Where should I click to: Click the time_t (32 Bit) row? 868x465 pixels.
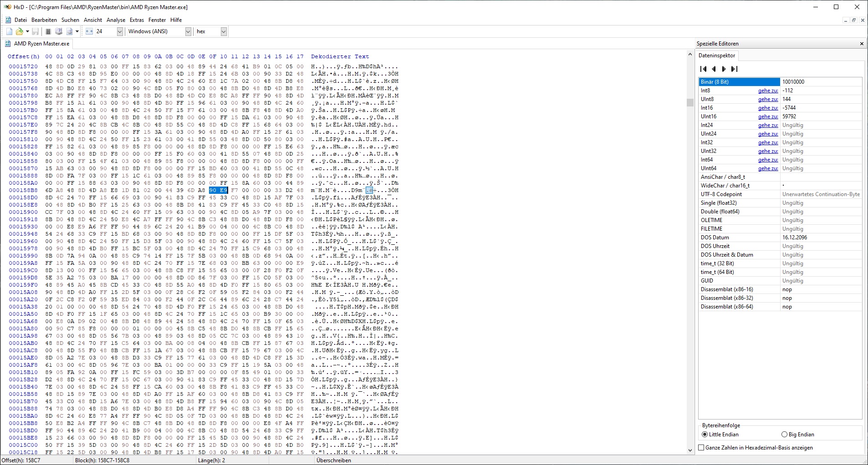(x=780, y=263)
